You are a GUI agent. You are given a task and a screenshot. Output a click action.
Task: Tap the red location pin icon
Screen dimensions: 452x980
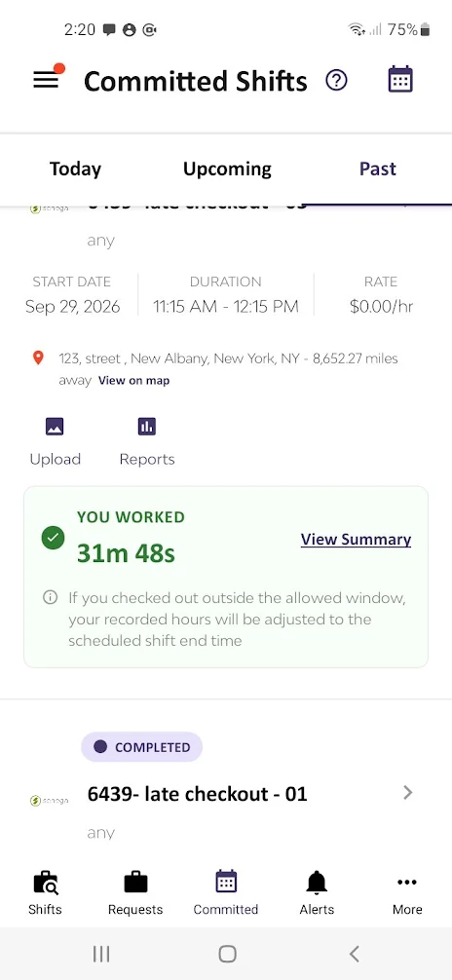coord(38,358)
